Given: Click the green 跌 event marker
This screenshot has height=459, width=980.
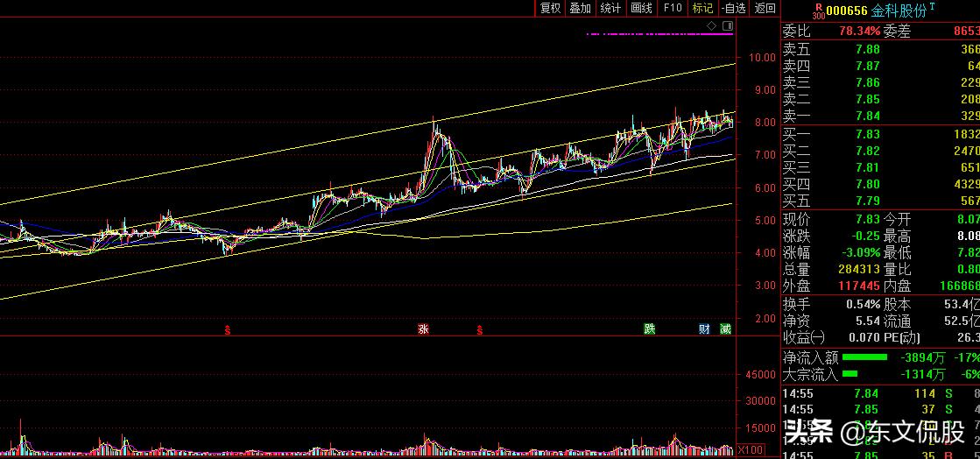Looking at the screenshot, I should [x=649, y=329].
